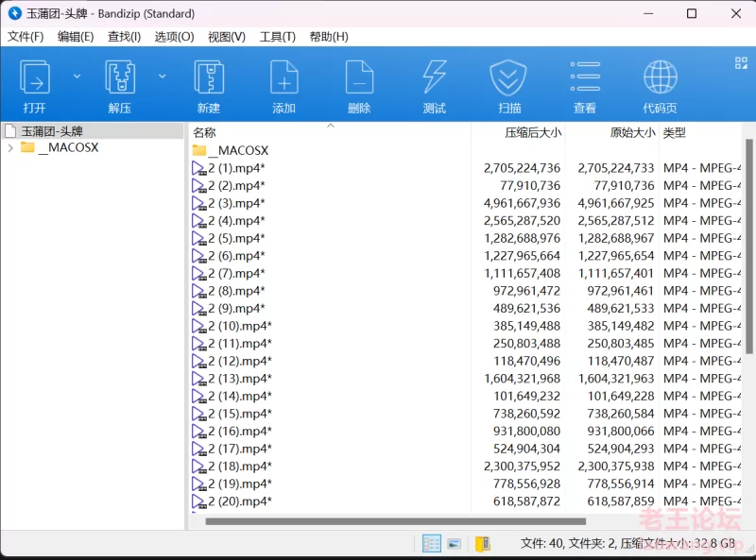The height and width of the screenshot is (560, 756).
Task: Click video icon of 2 (4).mp4
Action: tap(199, 221)
